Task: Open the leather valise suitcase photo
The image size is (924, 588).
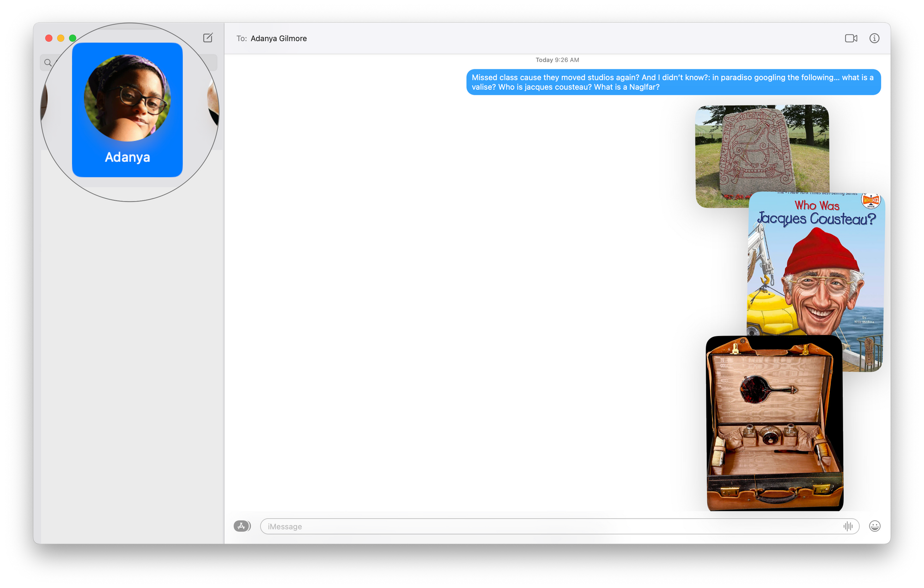Action: (774, 423)
